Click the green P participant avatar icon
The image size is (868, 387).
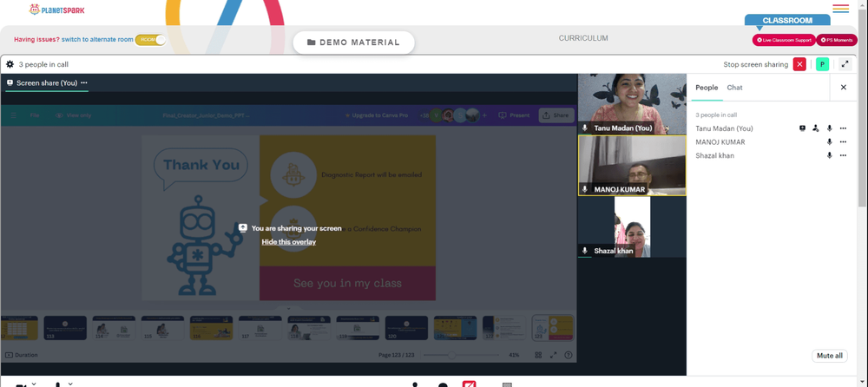click(823, 64)
